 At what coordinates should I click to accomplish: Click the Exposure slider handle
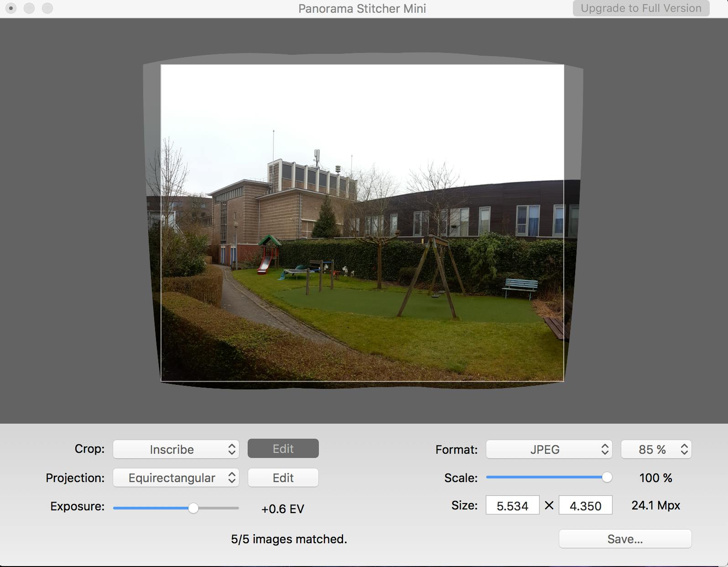(193, 508)
